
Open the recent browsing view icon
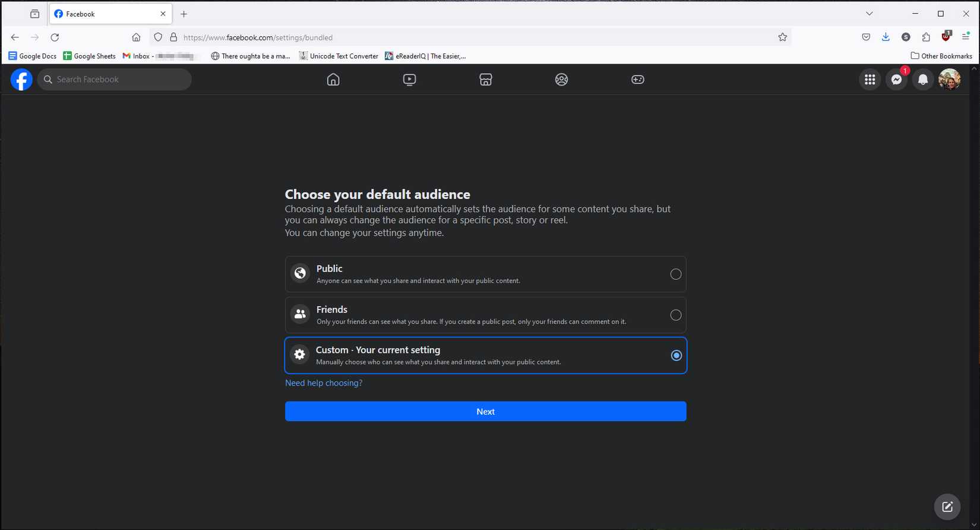(35, 14)
